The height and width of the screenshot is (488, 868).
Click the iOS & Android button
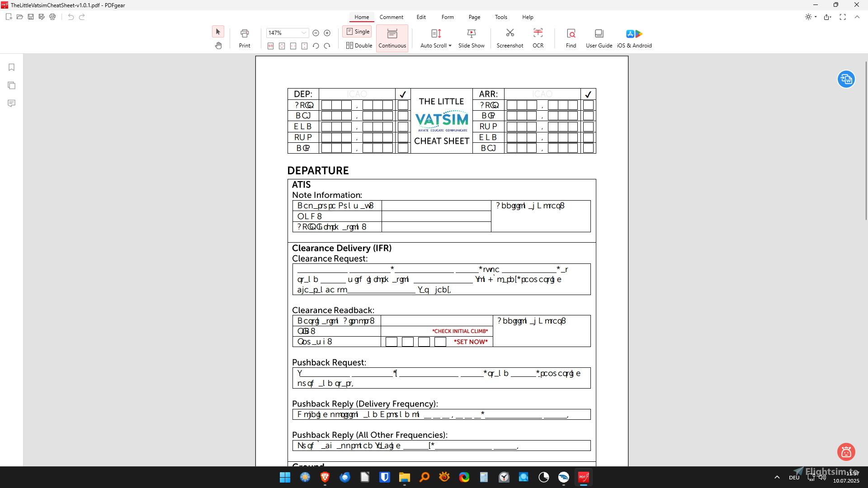[x=634, y=38]
